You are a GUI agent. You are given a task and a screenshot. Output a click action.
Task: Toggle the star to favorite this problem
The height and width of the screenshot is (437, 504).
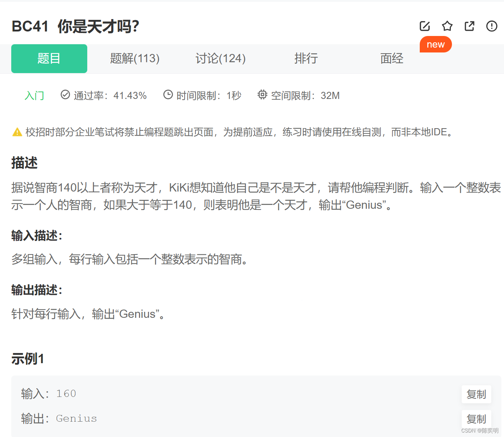[x=447, y=26]
